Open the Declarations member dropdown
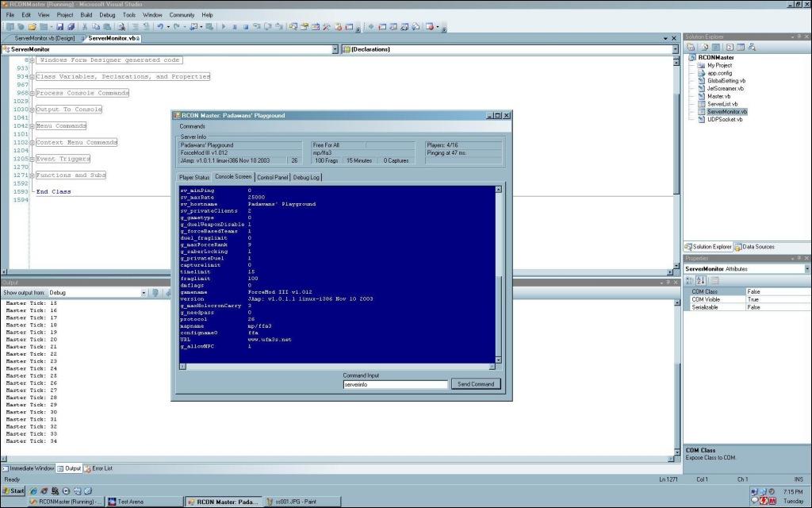 click(x=676, y=49)
